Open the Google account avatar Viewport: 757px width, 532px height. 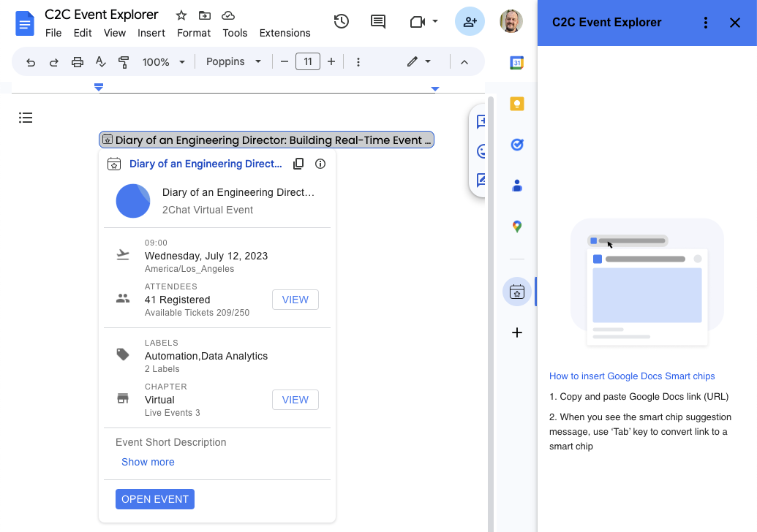click(511, 21)
